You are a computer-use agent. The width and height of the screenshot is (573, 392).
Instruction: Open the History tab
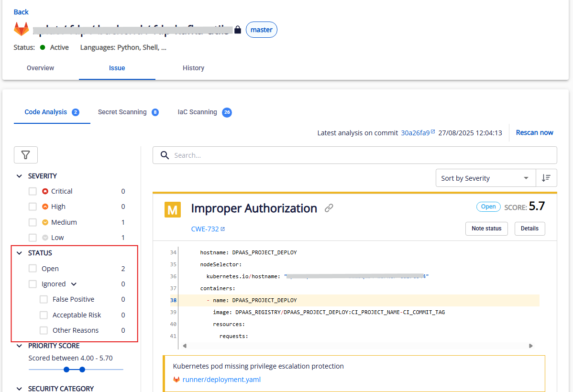point(193,68)
